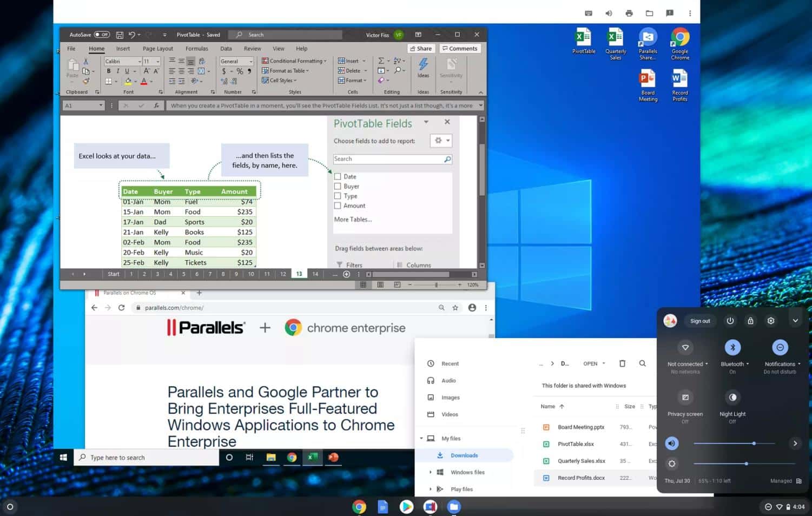Click the Excel save icon in title bar
Viewport: 812px width, 516px height.
point(120,35)
